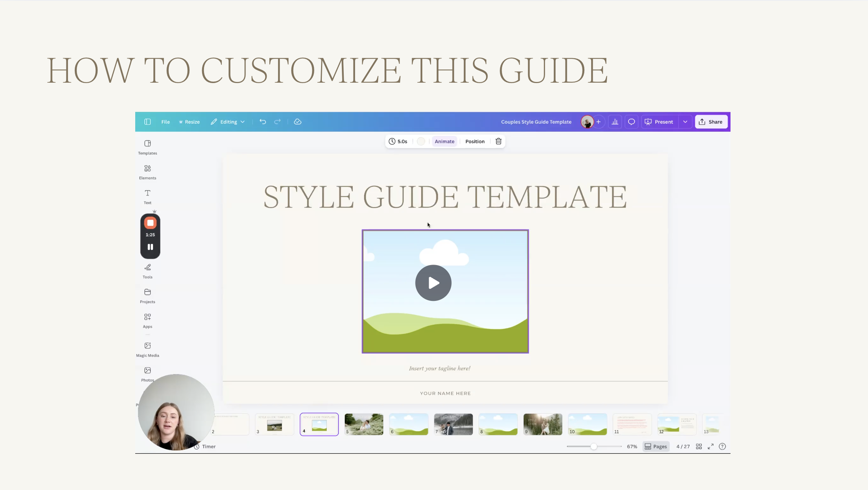Expand the Editing mode dropdown
This screenshot has width=868, height=490.
pyautogui.click(x=228, y=122)
